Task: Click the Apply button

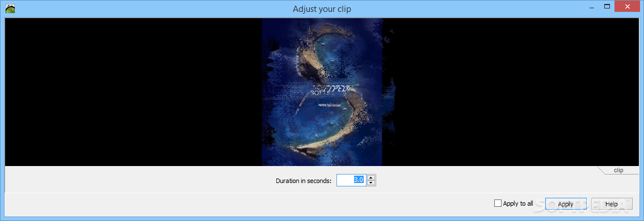Action: [566, 204]
